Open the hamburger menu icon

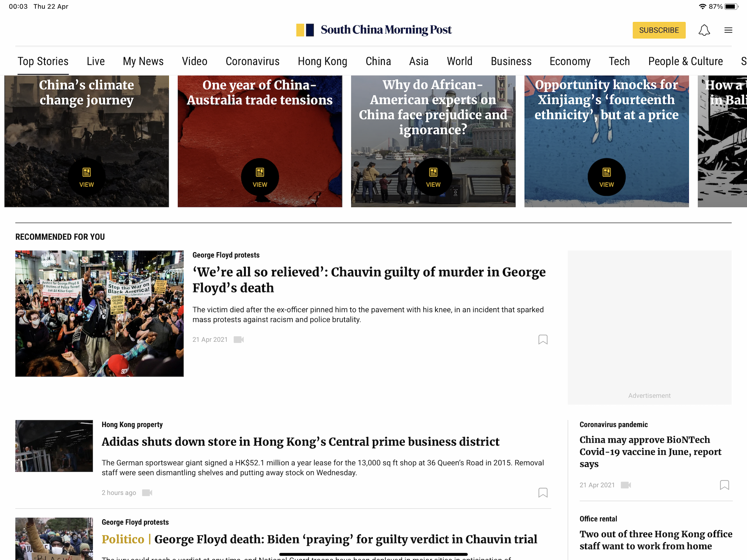(x=728, y=30)
